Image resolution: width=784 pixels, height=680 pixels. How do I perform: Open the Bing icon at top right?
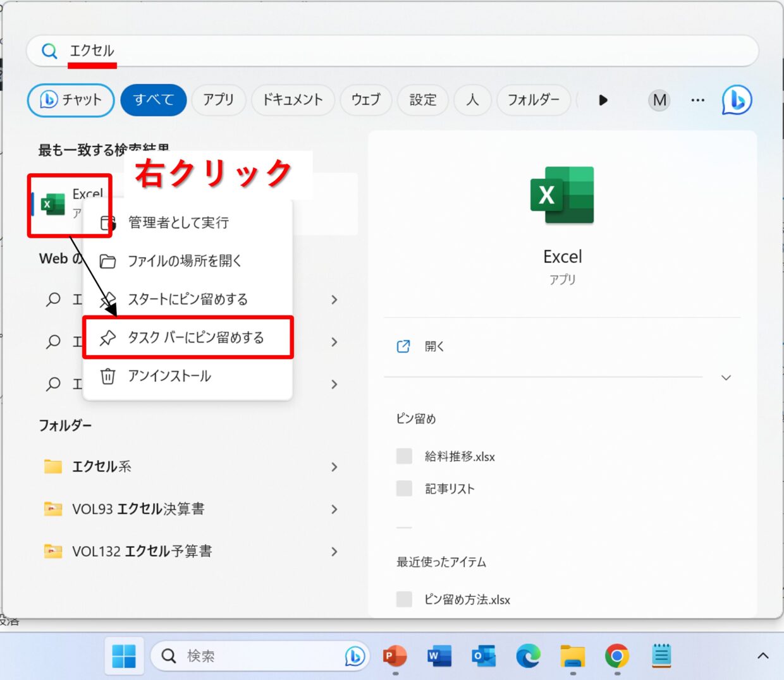point(737,100)
